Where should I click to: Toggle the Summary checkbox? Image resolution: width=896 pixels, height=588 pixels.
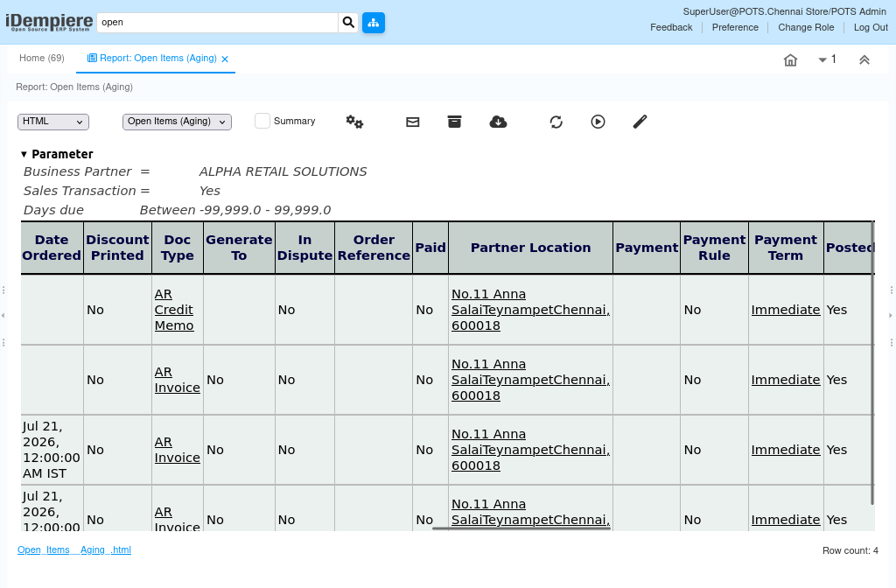click(x=262, y=121)
